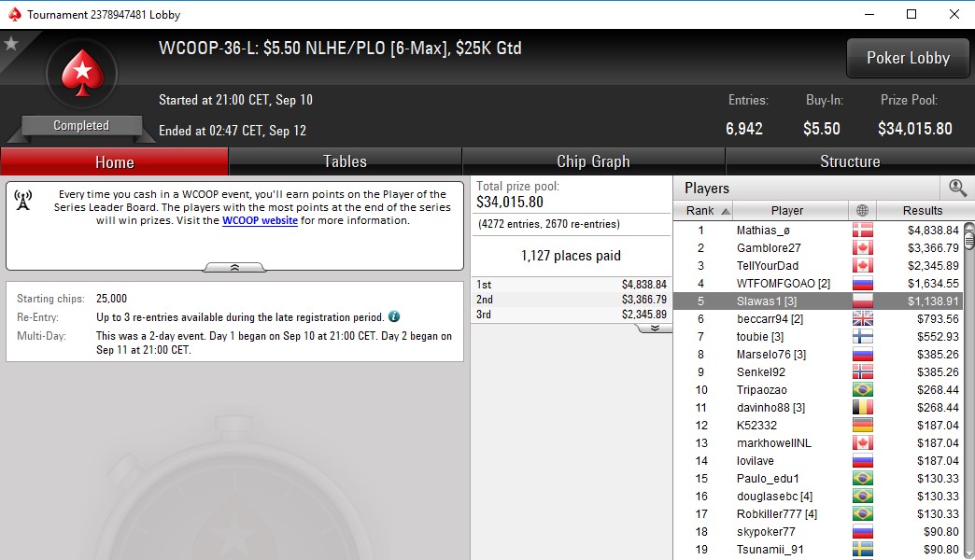
Task: Click the PokerStars red spade logo
Action: 81,74
